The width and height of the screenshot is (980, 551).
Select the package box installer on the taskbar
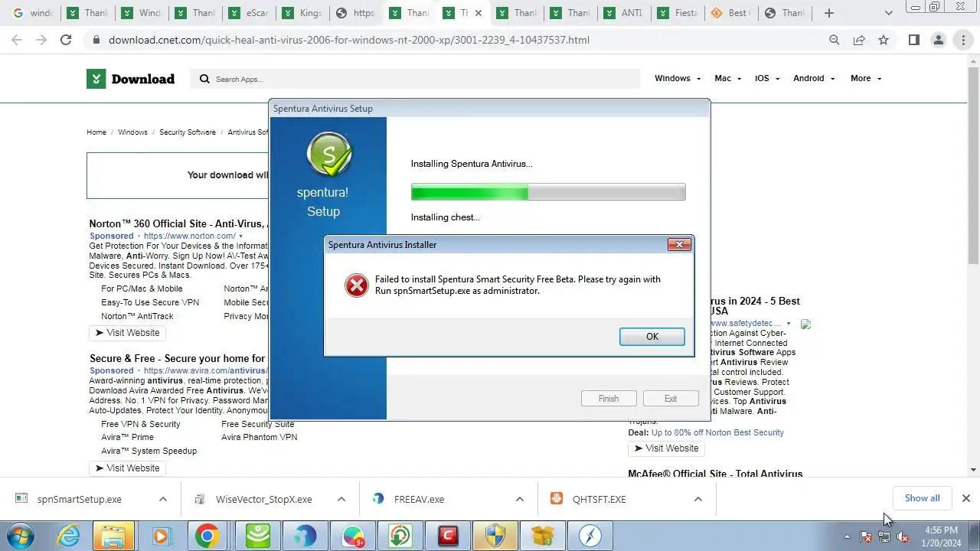pyautogui.click(x=543, y=536)
